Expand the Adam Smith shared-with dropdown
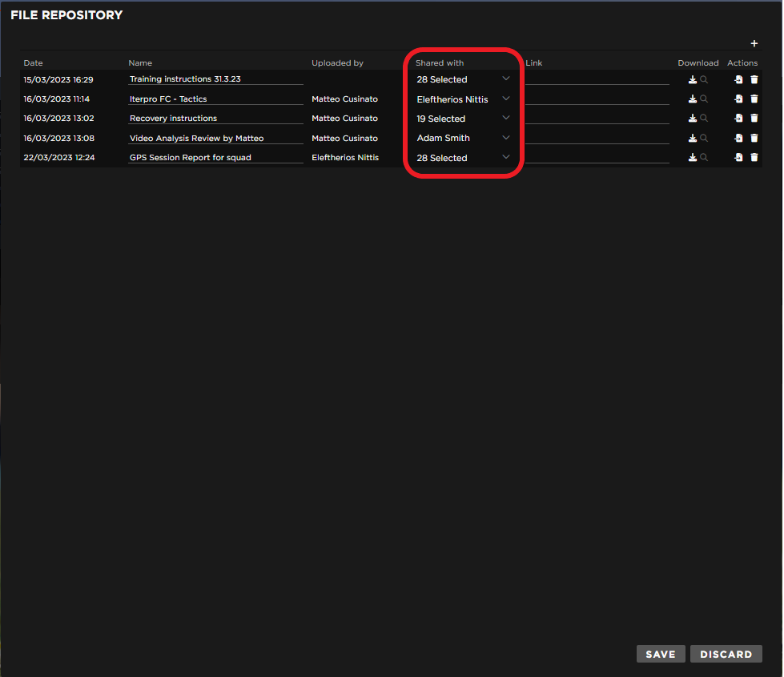This screenshot has width=784, height=677. (505, 138)
